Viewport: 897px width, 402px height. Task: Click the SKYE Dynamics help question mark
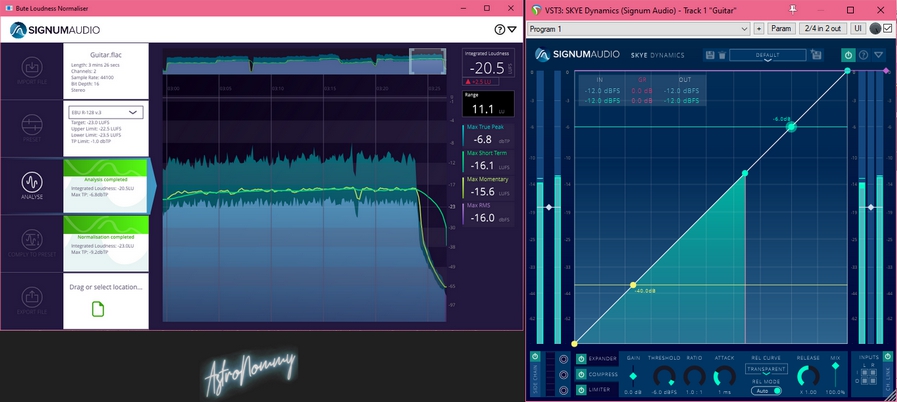tap(863, 56)
